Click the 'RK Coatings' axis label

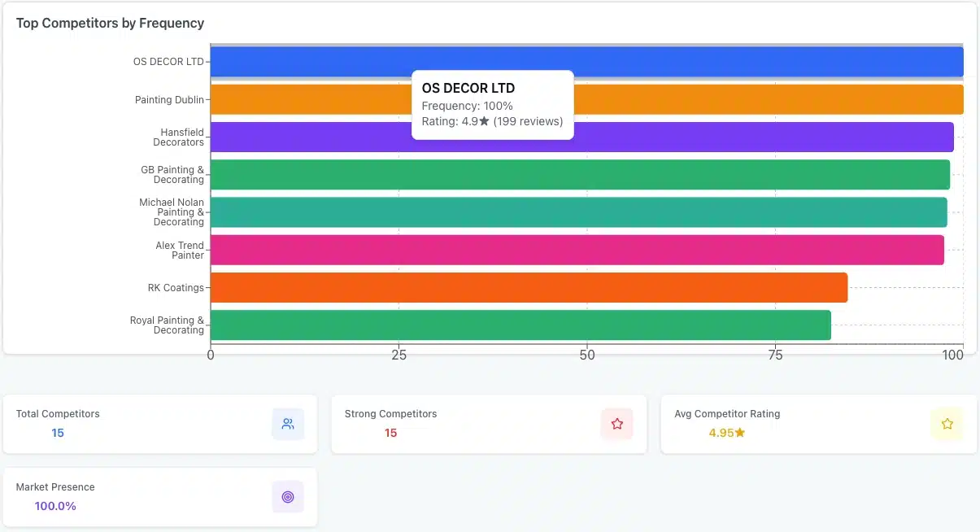click(177, 288)
